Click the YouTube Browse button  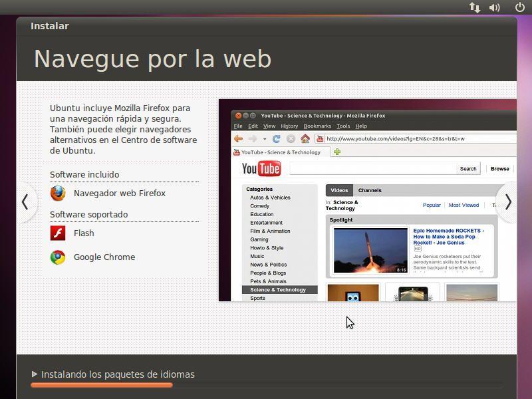click(500, 169)
